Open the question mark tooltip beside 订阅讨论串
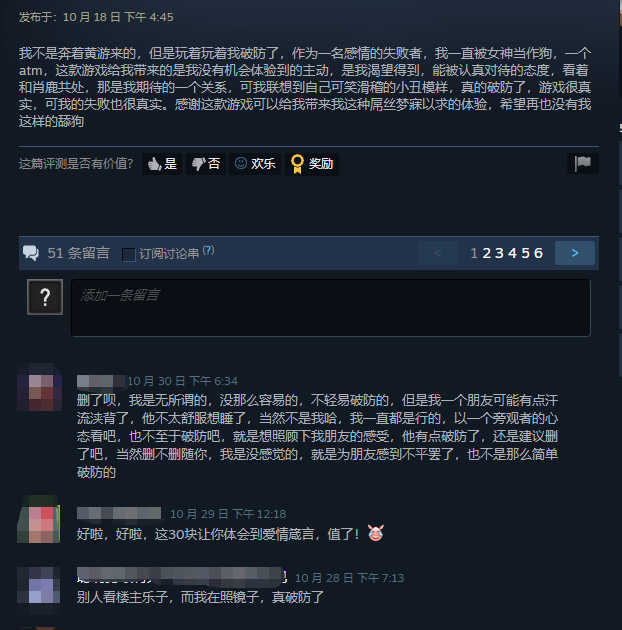Image resolution: width=622 pixels, height=630 pixels. (x=209, y=250)
